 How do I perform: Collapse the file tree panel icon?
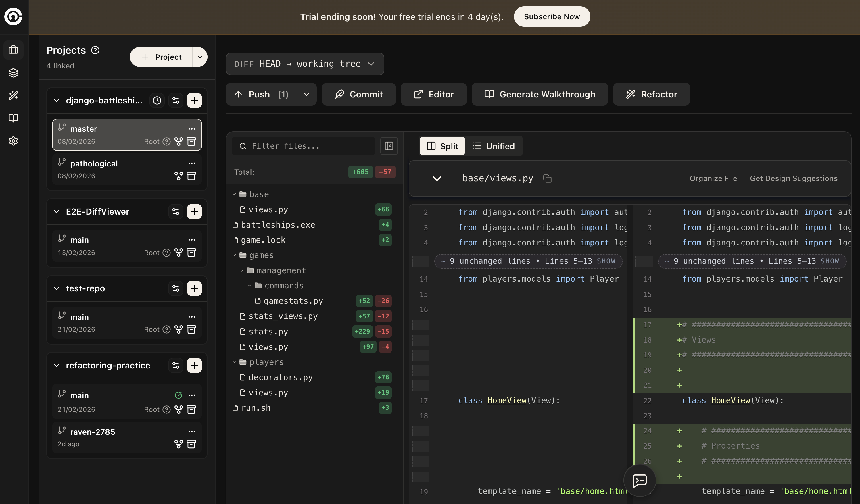(389, 146)
